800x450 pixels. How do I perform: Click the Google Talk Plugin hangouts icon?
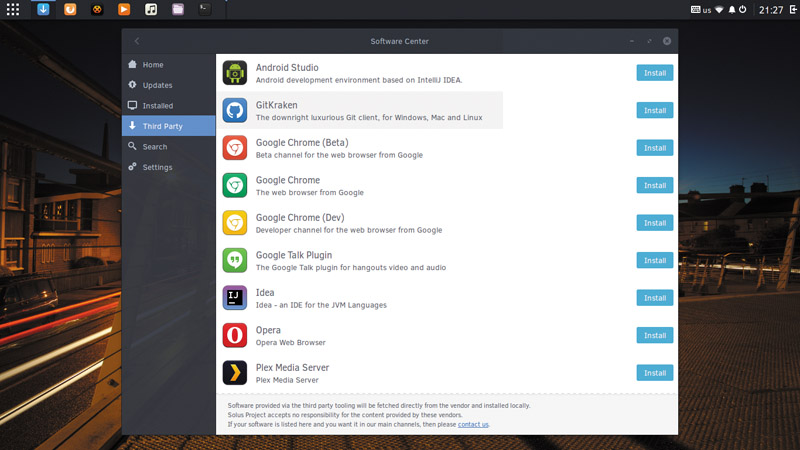click(235, 260)
